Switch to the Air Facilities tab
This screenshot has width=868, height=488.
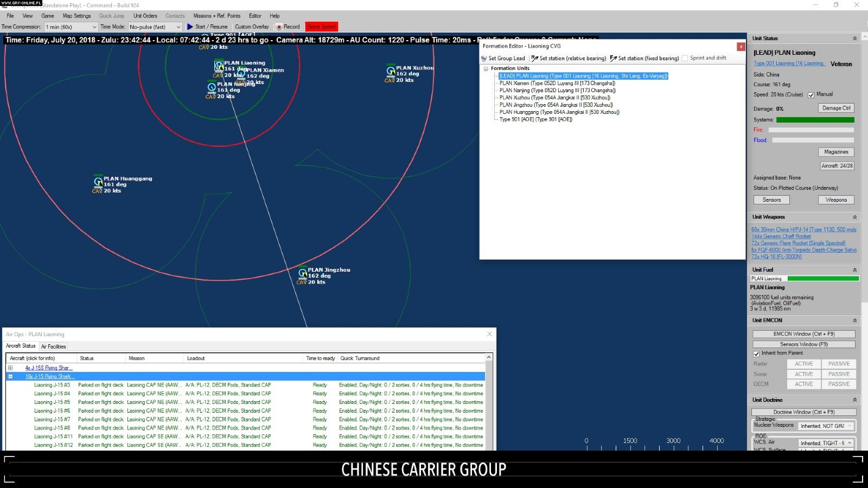tap(54, 346)
